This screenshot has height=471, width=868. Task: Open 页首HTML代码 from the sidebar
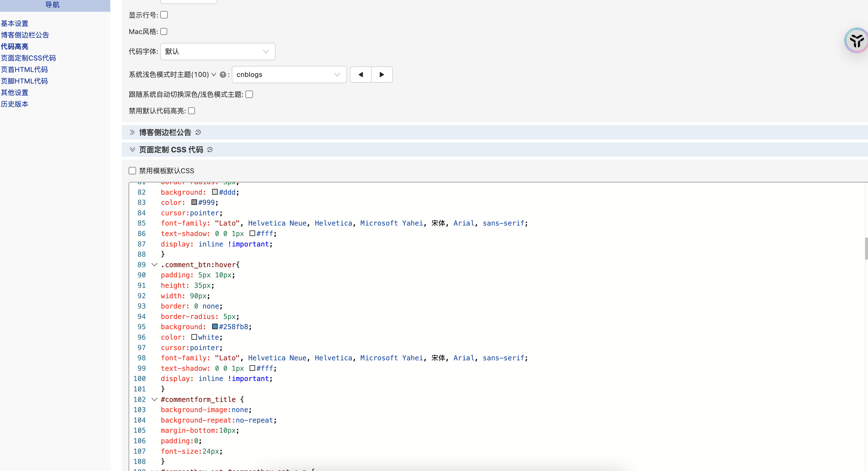click(24, 69)
